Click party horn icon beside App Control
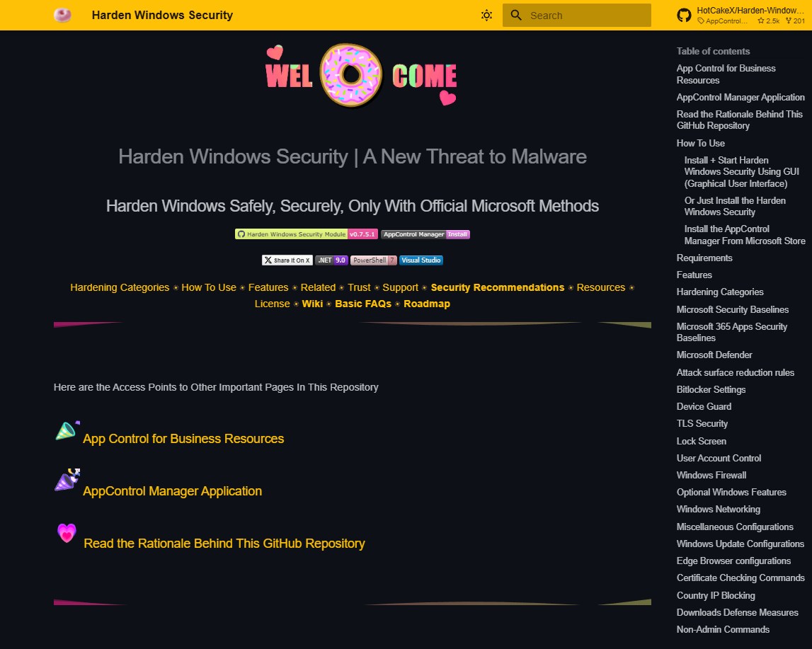The image size is (812, 649). 67,430
